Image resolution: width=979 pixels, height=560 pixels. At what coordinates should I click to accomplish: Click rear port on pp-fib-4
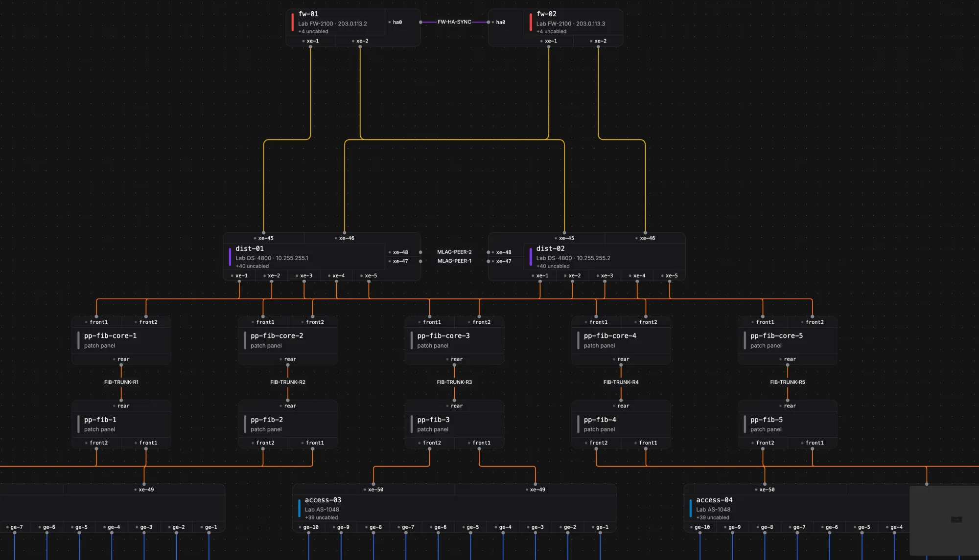[621, 406]
